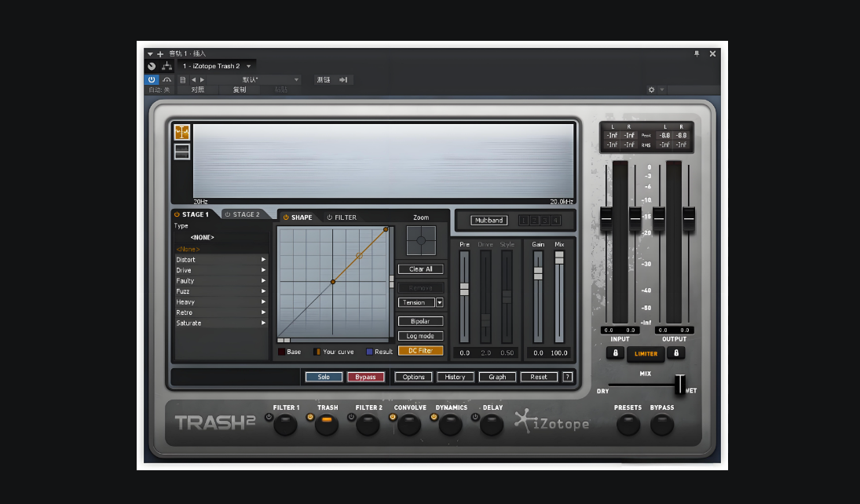Click the Bipolar button
The height and width of the screenshot is (504, 860).
pos(421,321)
